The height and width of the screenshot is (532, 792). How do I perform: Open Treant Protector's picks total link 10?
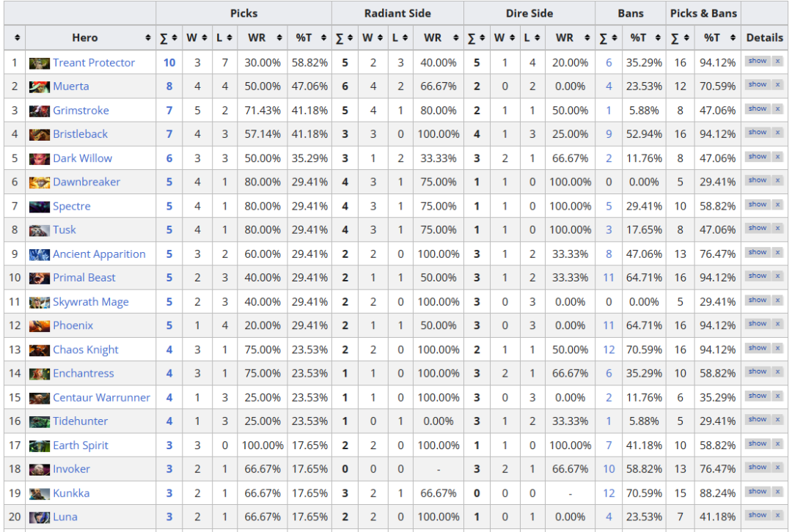coord(169,63)
